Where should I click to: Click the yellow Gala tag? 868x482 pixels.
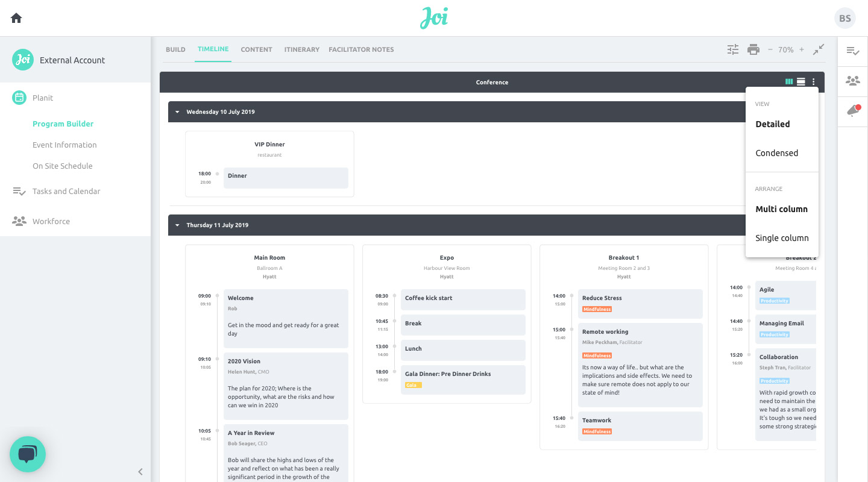pyautogui.click(x=413, y=385)
